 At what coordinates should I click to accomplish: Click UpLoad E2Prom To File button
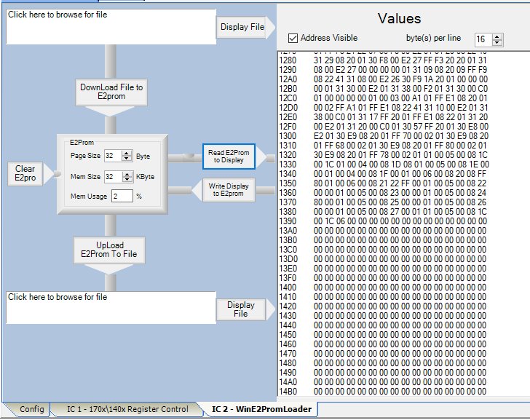click(109, 250)
